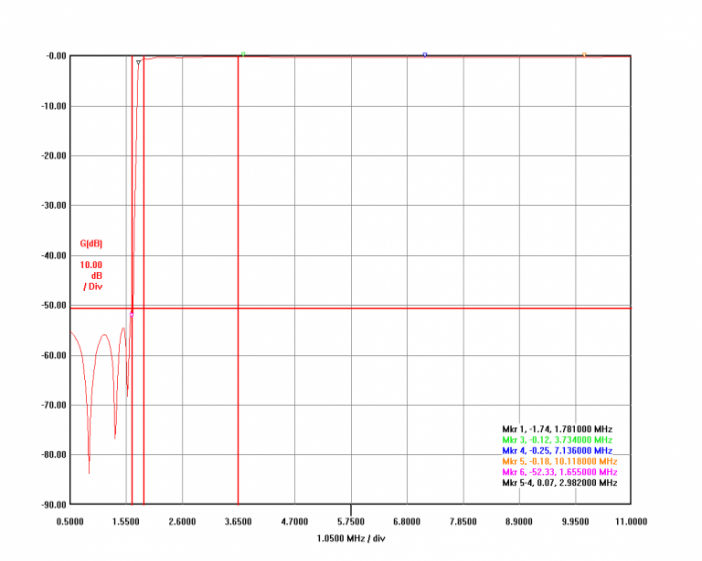
Task: Click the green Mkr 3 readout text
Action: (x=558, y=440)
